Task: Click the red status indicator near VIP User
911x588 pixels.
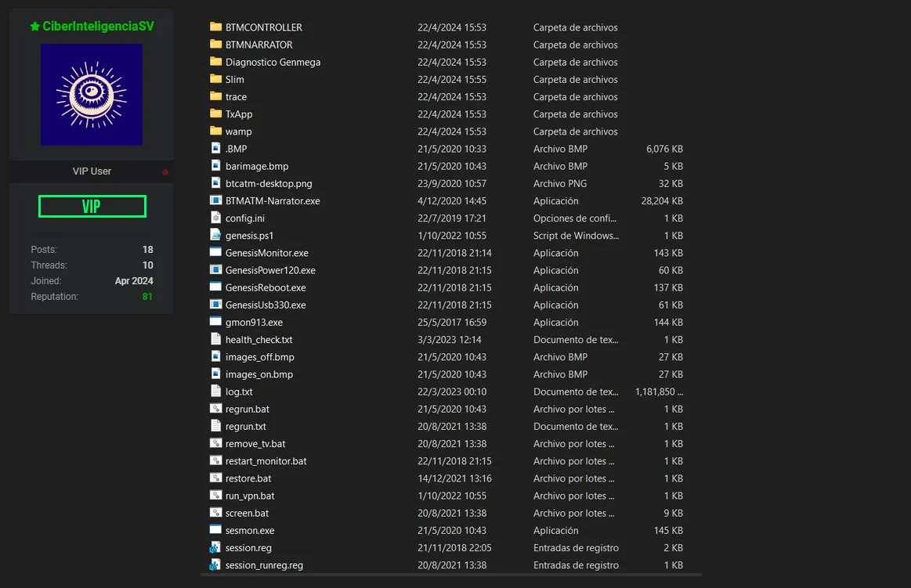Action: [x=164, y=171]
